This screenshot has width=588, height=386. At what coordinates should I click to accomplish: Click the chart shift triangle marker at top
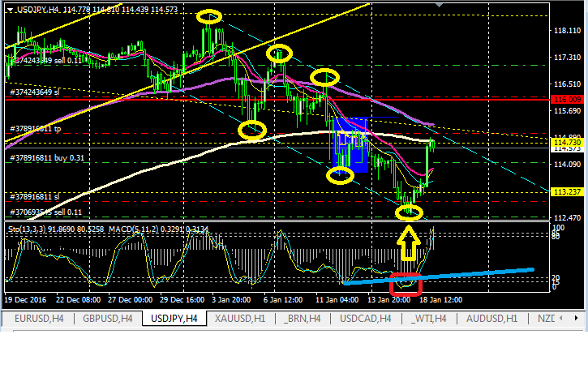439,5
